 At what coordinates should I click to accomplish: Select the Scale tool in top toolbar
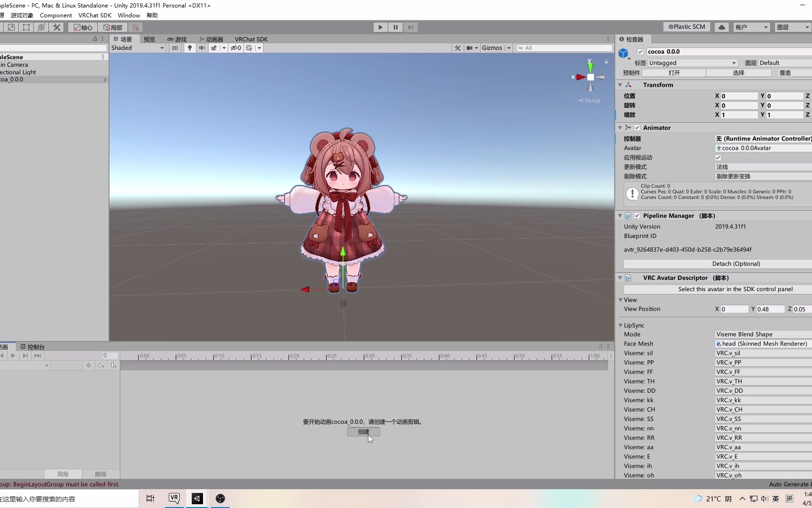(x=11, y=27)
